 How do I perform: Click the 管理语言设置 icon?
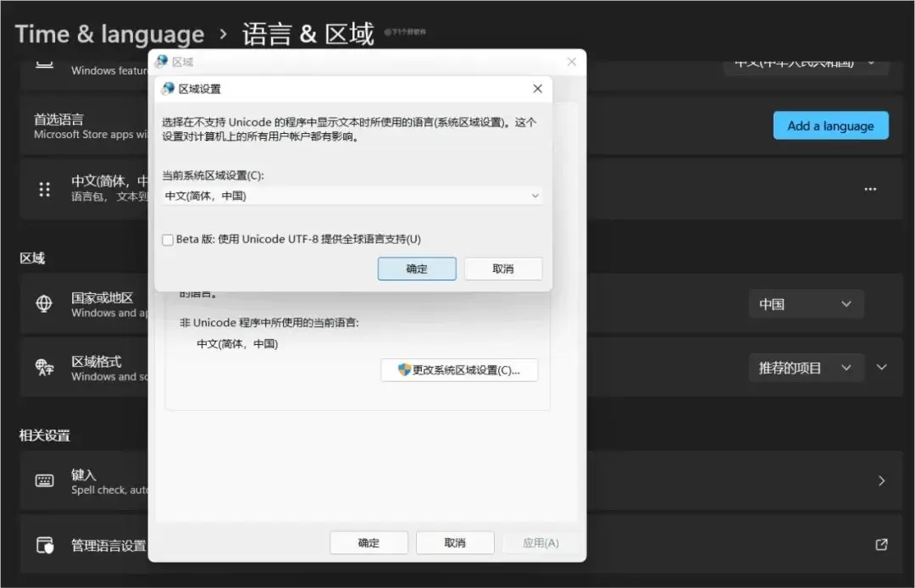(x=45, y=545)
